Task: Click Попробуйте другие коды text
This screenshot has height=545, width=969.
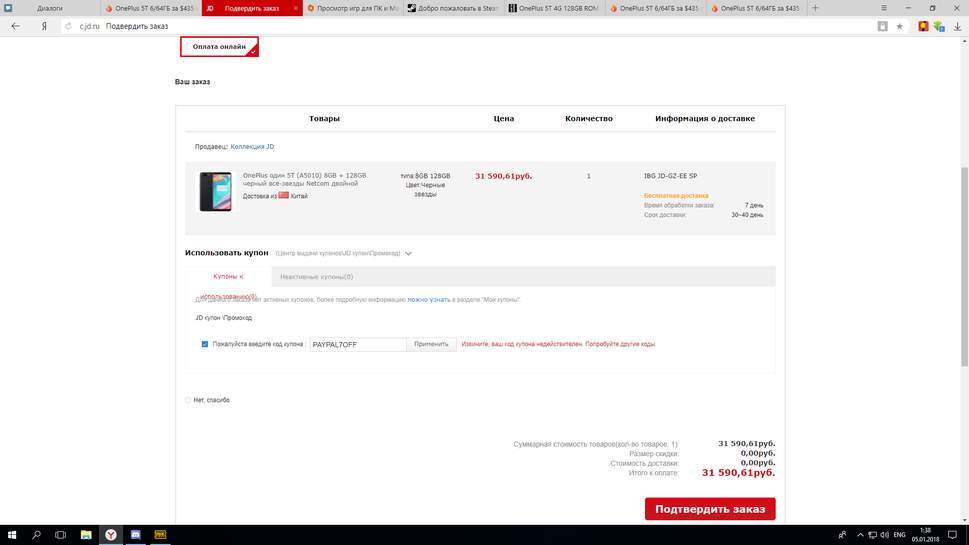Action: (620, 344)
